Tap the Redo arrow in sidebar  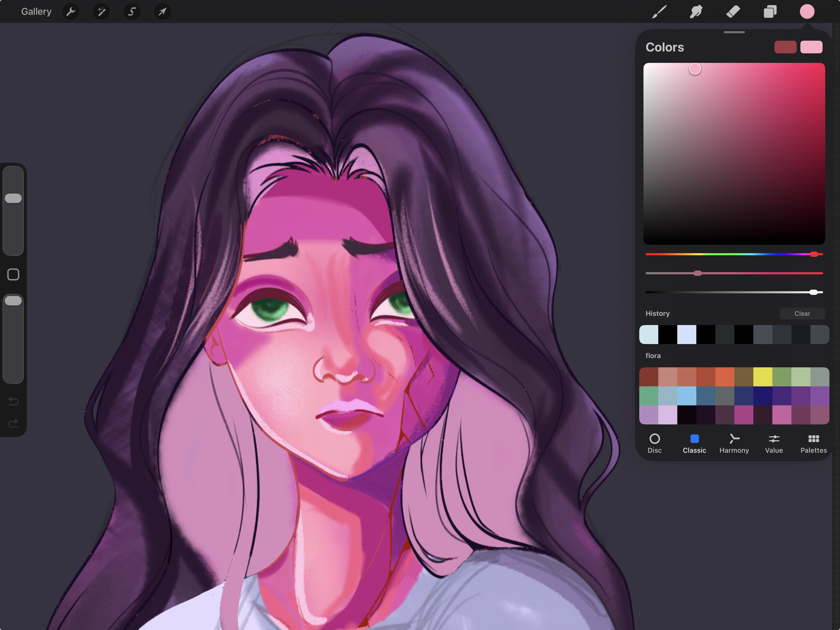point(13,423)
